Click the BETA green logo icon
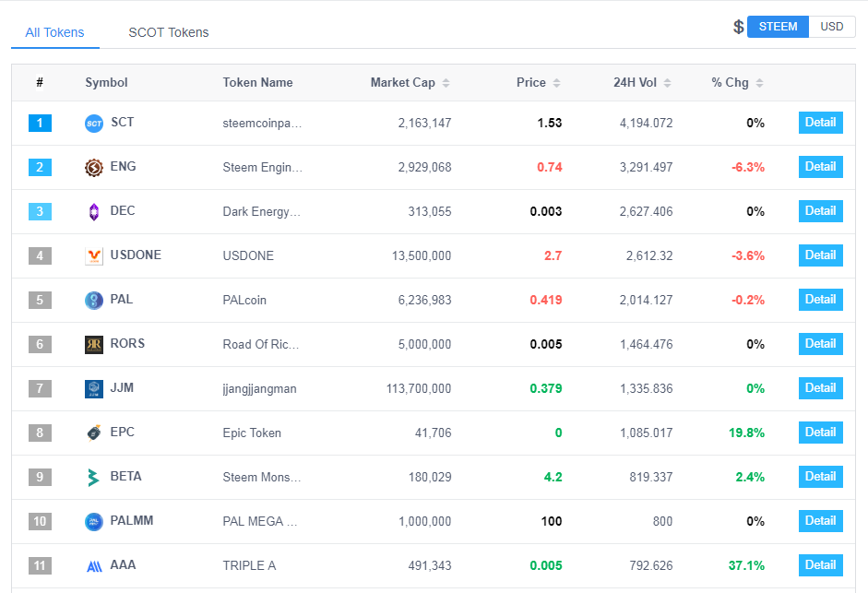 pos(93,478)
